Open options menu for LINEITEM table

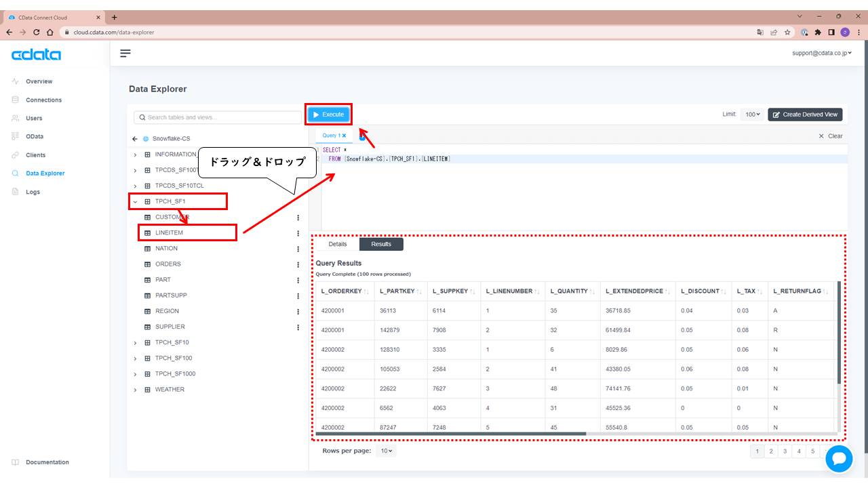coord(298,233)
